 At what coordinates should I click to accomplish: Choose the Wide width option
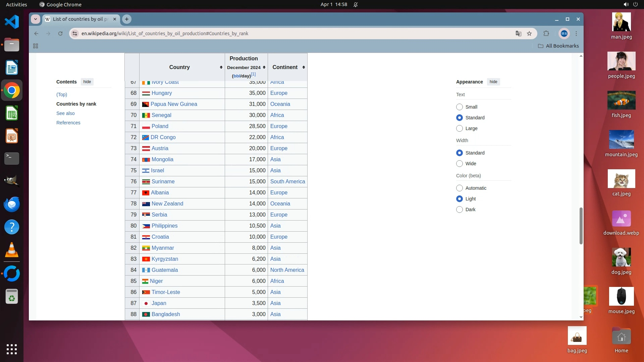tap(460, 164)
